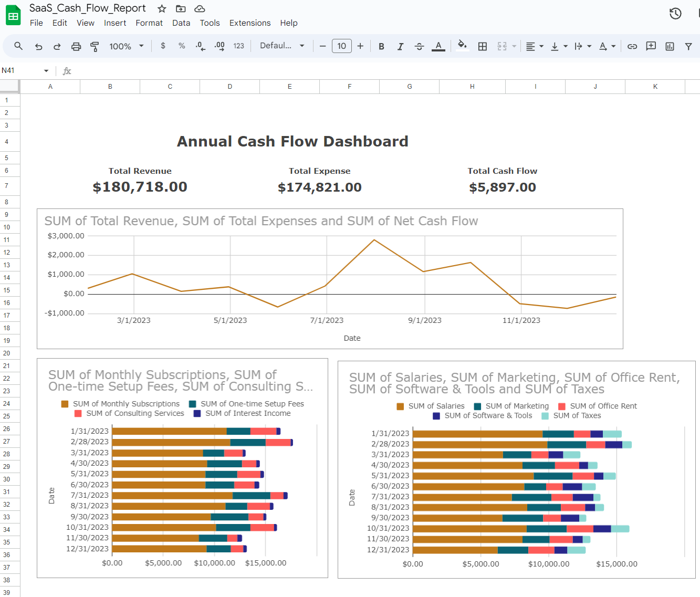This screenshot has height=597, width=700.
Task: Open the Insert menu
Action: tap(115, 23)
